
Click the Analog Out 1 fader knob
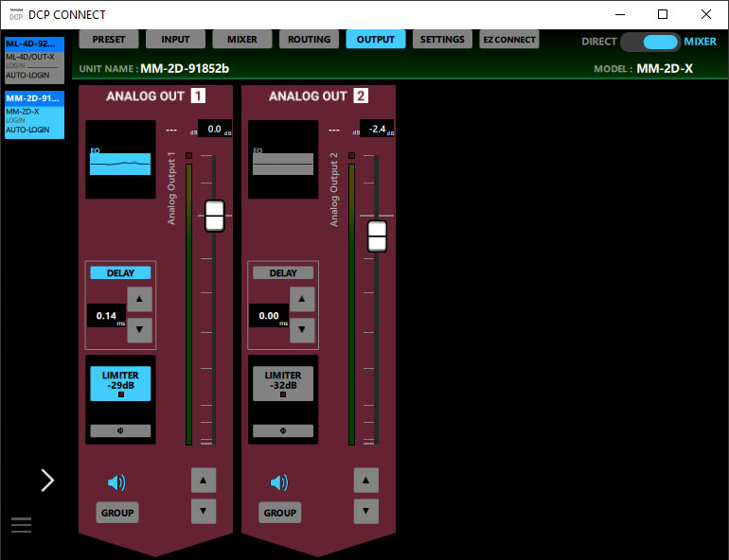[215, 216]
